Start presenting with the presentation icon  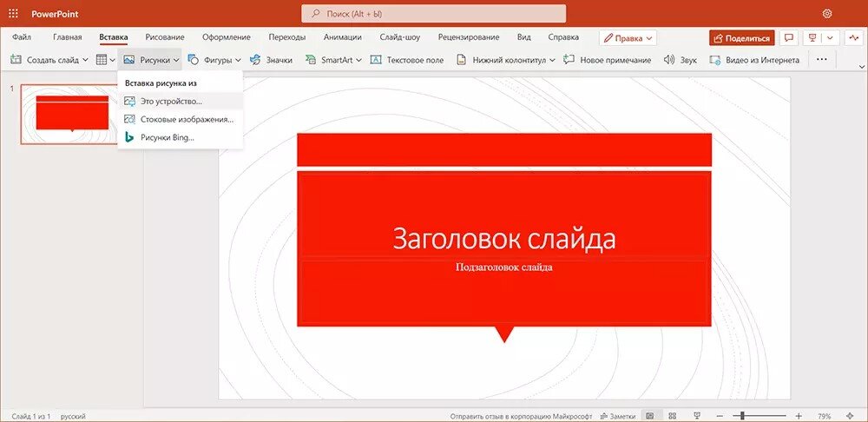pos(812,38)
